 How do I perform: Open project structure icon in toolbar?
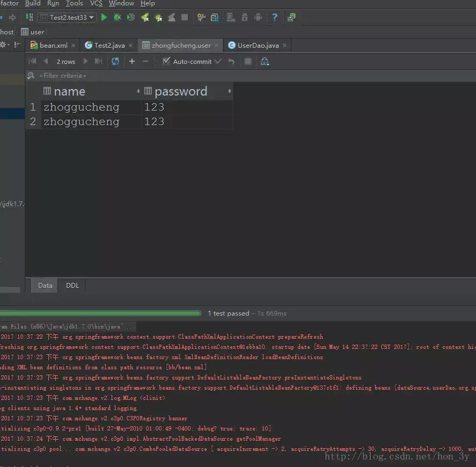(x=215, y=18)
